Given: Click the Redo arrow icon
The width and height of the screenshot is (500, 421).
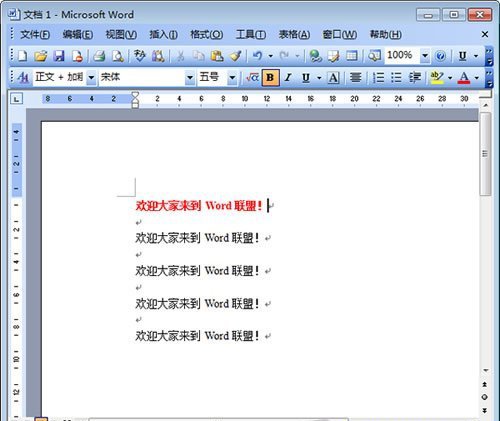Looking at the screenshot, I should coord(284,56).
